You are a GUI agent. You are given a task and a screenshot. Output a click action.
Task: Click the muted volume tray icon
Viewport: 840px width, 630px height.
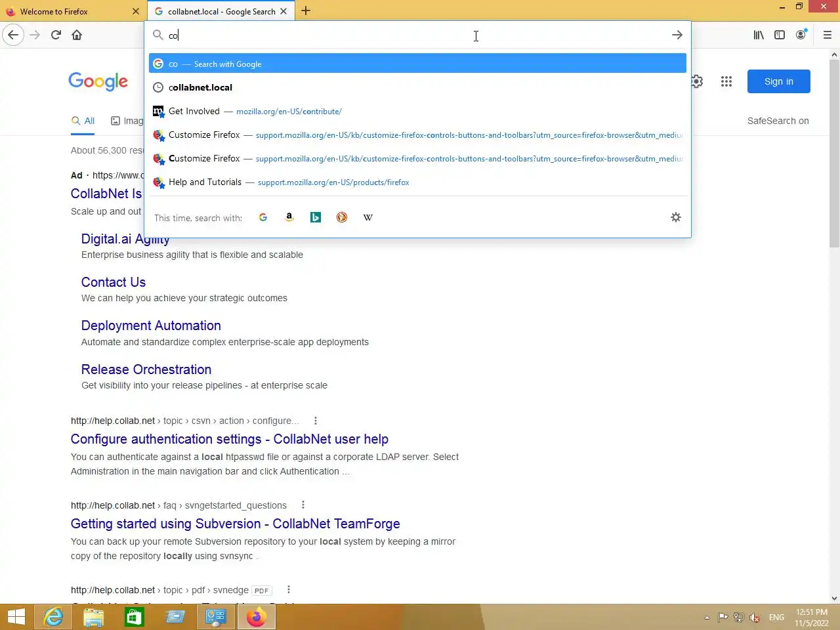[x=755, y=618]
